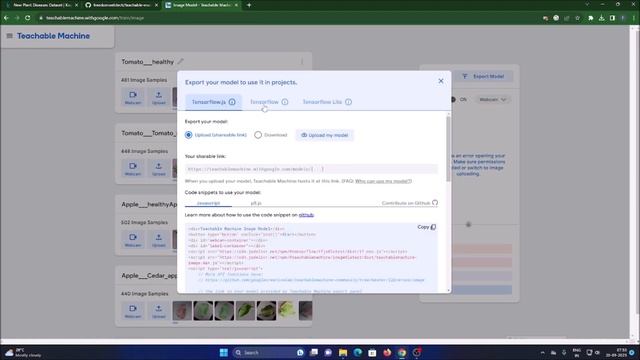Go back in the browser

pos(6,18)
